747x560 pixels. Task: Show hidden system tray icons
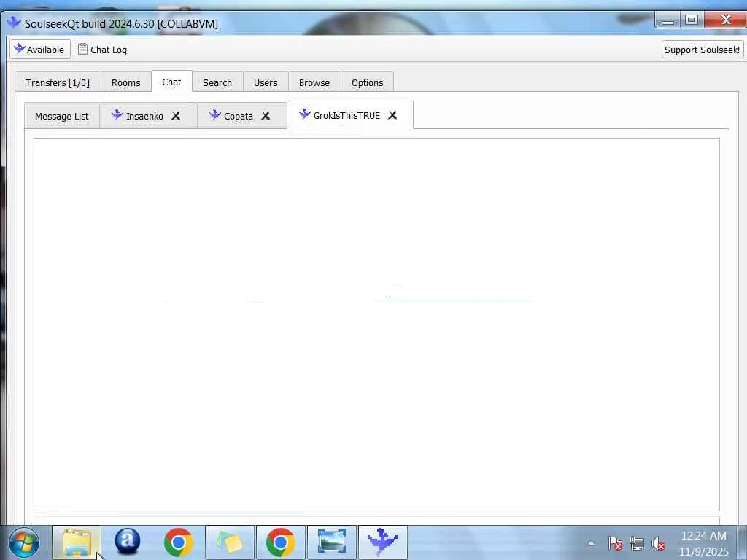(591, 543)
